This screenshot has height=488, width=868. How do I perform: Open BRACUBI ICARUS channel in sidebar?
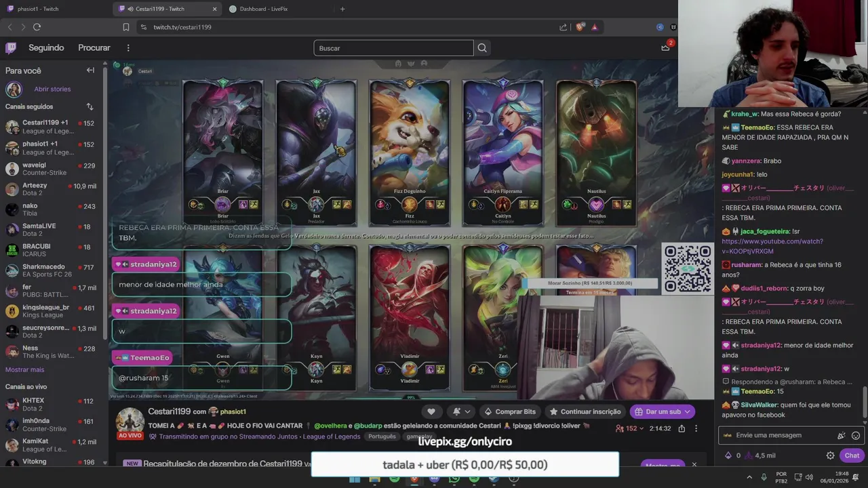pos(52,250)
